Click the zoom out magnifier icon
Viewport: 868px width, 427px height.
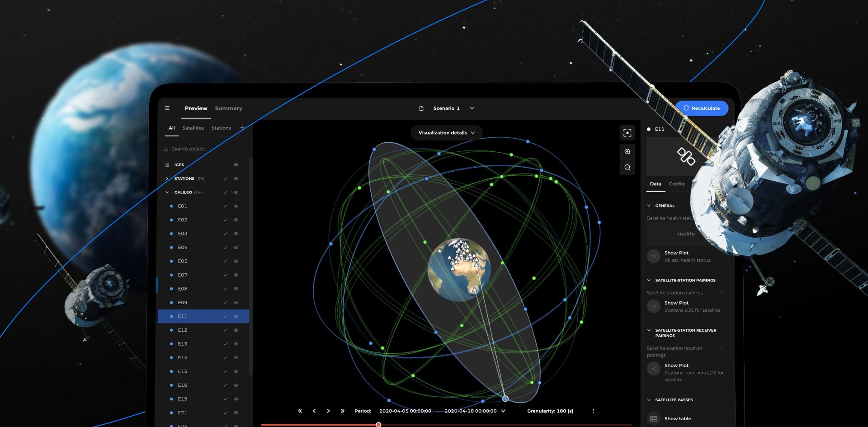click(x=627, y=167)
